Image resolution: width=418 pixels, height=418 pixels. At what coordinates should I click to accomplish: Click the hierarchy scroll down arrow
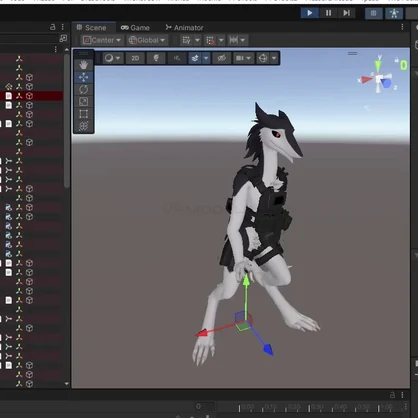tap(67, 384)
